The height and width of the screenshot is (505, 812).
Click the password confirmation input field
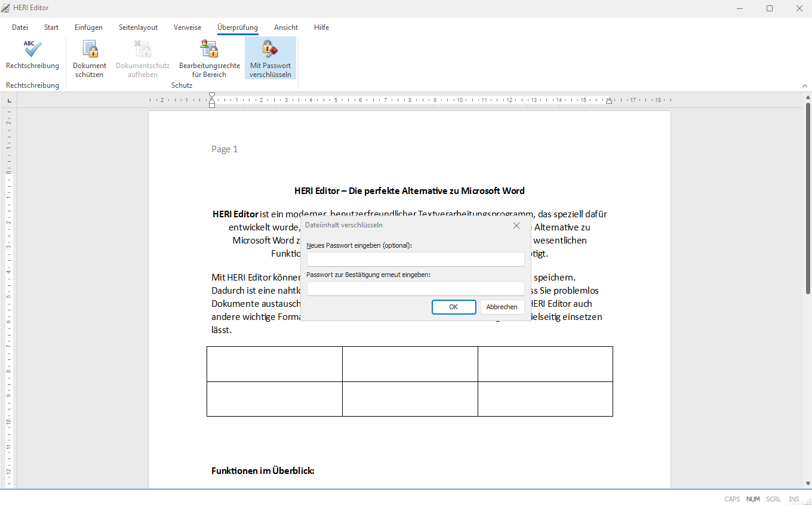coord(416,289)
